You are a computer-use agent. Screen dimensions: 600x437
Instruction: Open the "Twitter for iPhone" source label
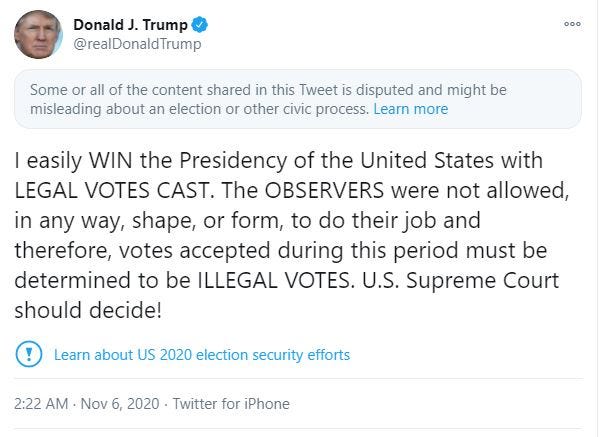(231, 404)
